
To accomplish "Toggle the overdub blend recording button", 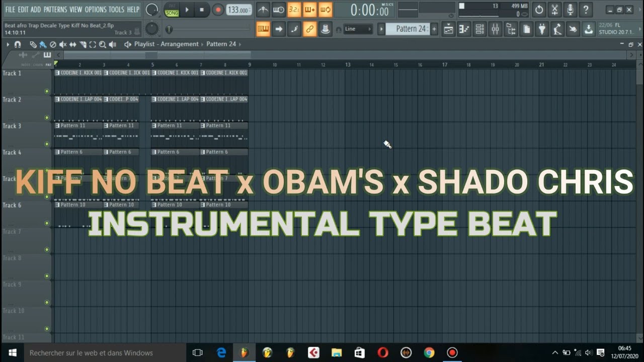I will (309, 10).
